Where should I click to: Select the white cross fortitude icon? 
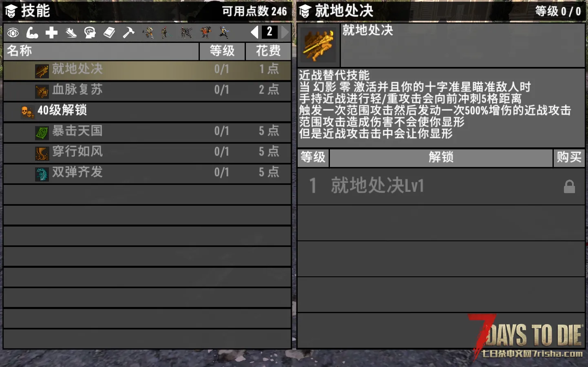click(51, 33)
